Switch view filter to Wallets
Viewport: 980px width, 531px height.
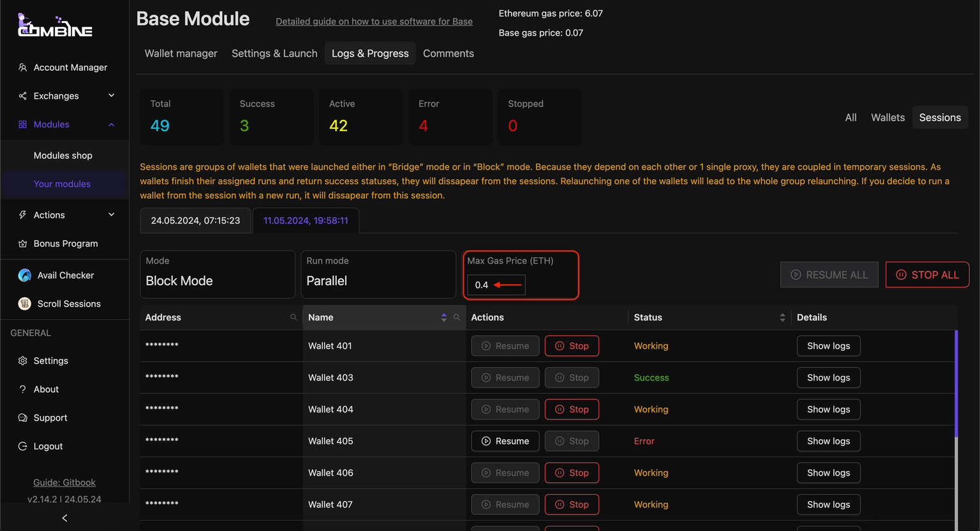(887, 118)
